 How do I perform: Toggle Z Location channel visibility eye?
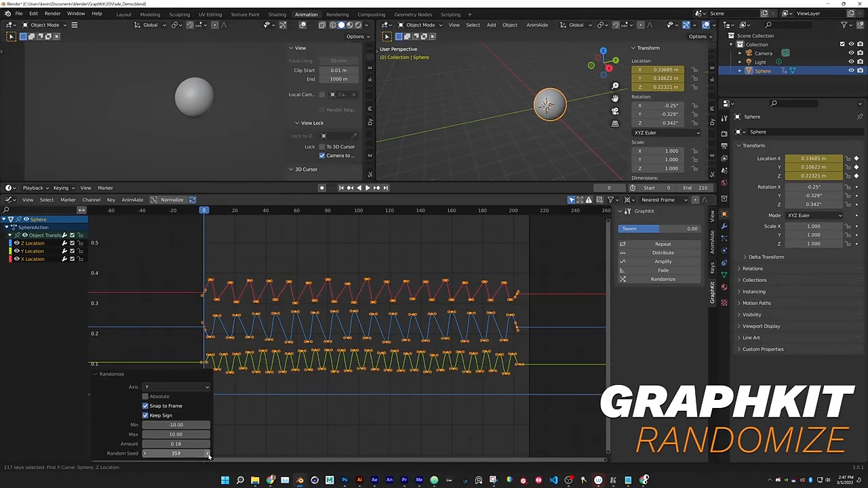(x=17, y=243)
